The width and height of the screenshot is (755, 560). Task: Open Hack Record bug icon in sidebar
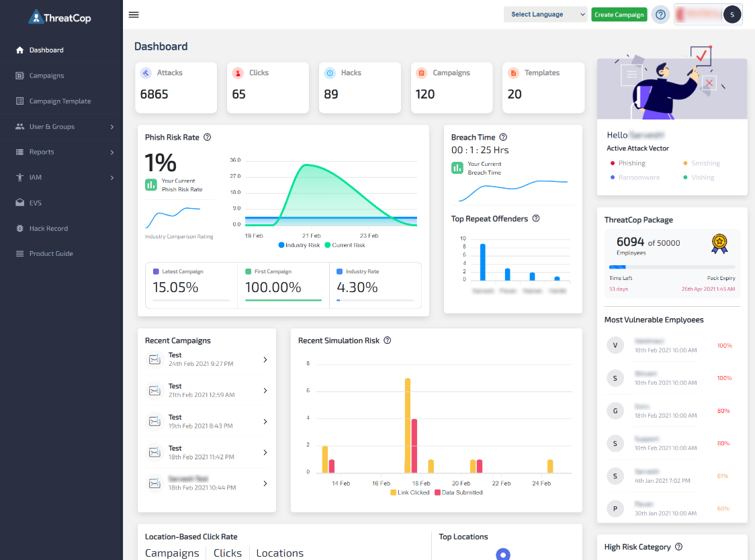click(19, 228)
